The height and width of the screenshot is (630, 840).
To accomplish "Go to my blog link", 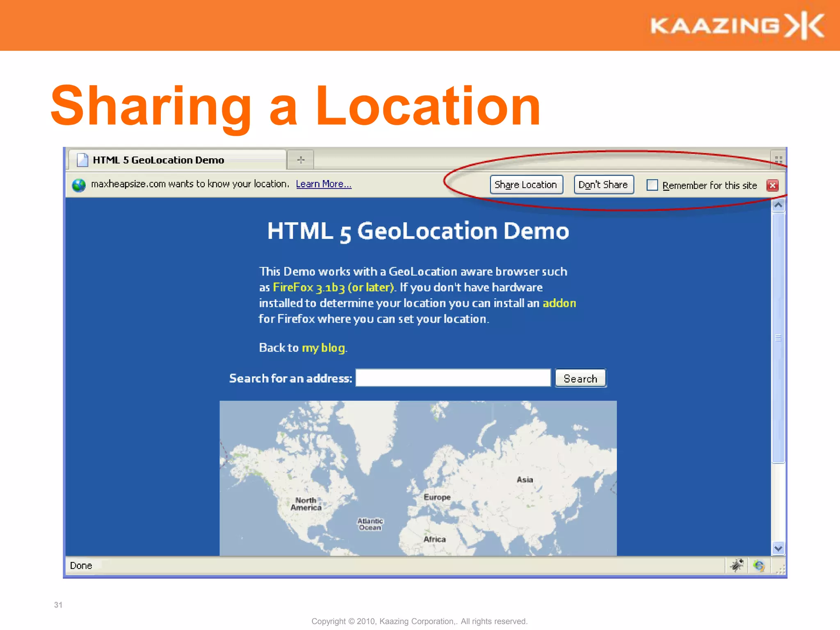I will [323, 348].
